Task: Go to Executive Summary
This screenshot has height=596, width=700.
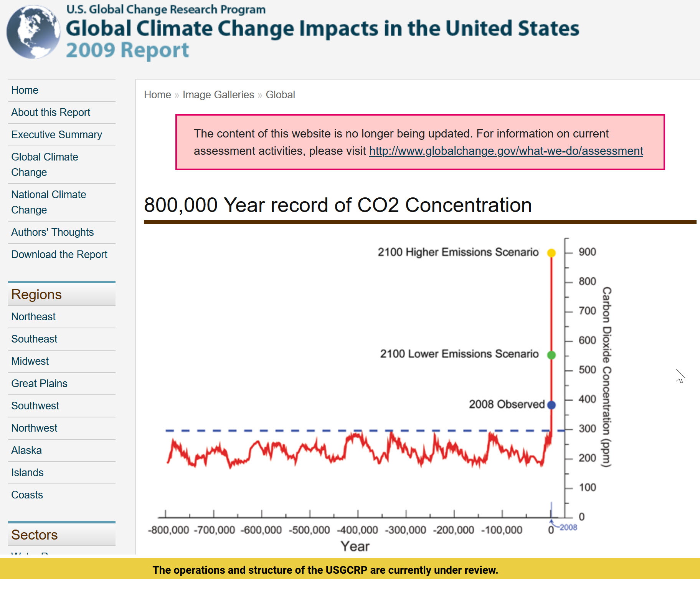Action: [x=57, y=135]
